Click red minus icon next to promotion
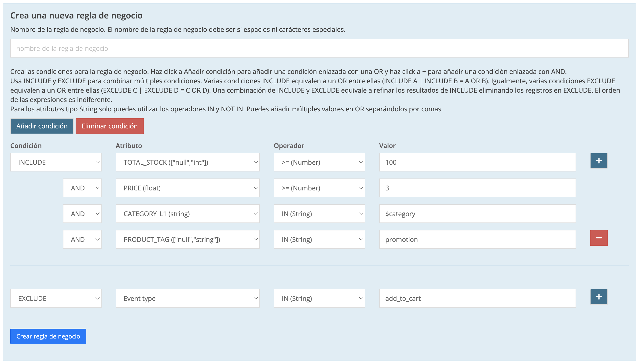The image size is (639, 364). (599, 238)
